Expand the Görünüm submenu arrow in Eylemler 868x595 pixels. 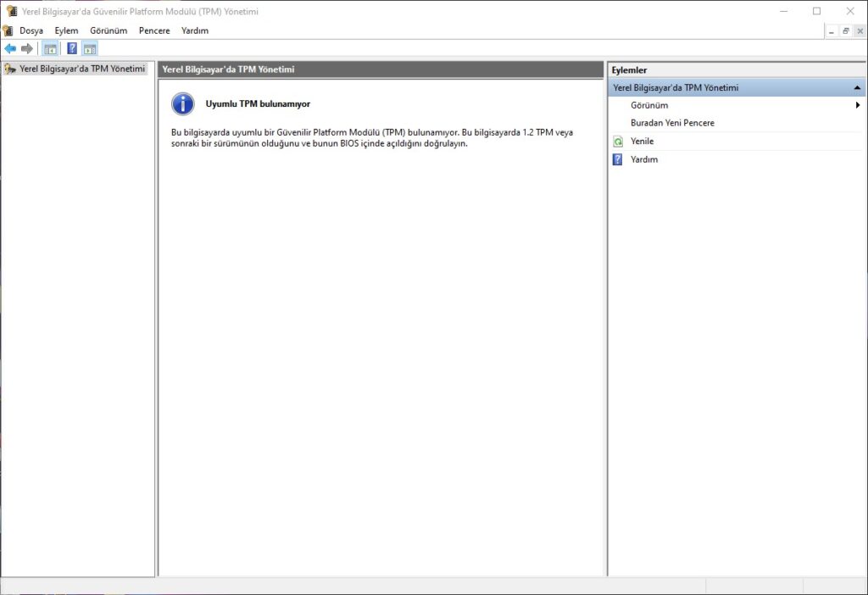pyautogui.click(x=858, y=106)
